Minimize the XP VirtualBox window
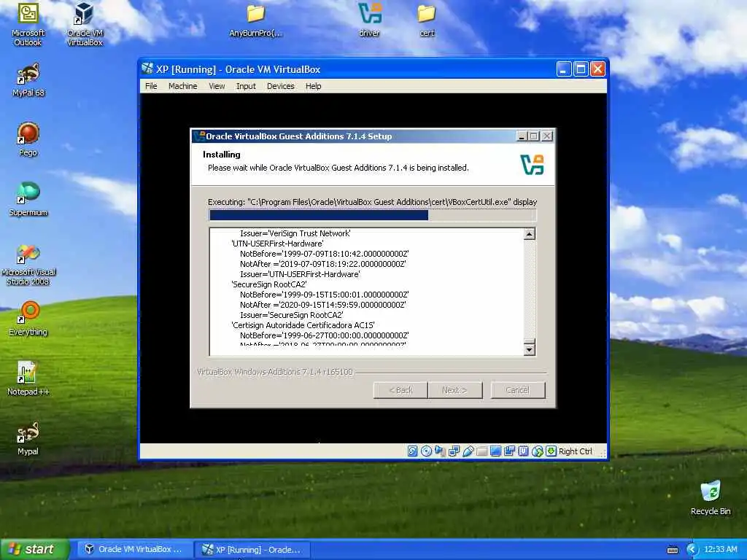The height and width of the screenshot is (560, 747). (x=564, y=69)
